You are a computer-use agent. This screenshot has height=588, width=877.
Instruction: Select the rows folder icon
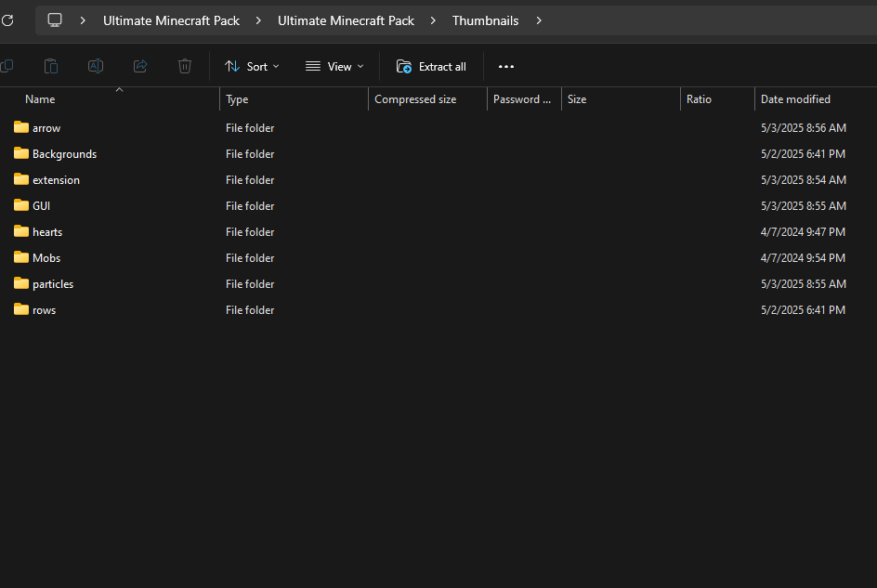pos(21,308)
